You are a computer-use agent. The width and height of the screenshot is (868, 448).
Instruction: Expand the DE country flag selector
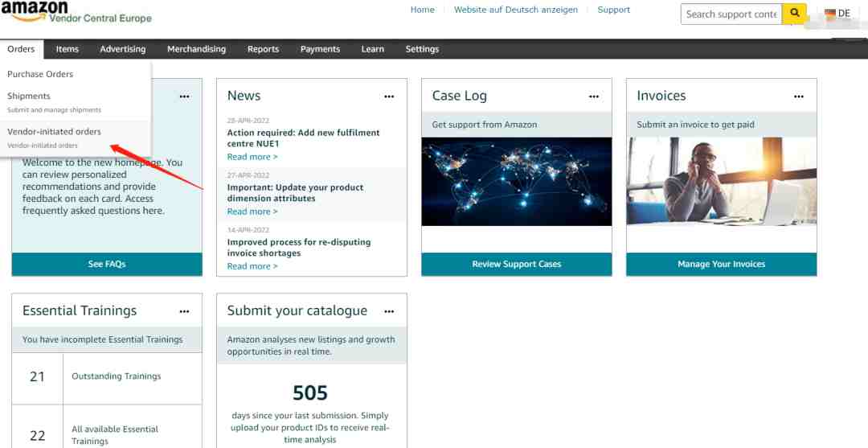[x=837, y=14]
